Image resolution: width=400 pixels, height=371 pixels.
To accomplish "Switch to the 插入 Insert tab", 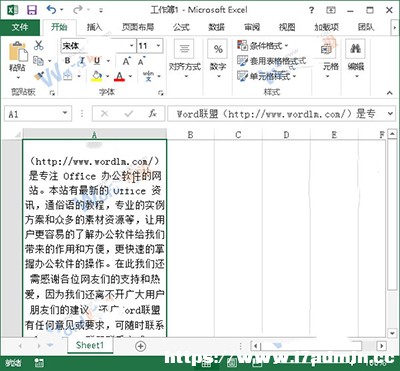I will pyautogui.click(x=94, y=27).
